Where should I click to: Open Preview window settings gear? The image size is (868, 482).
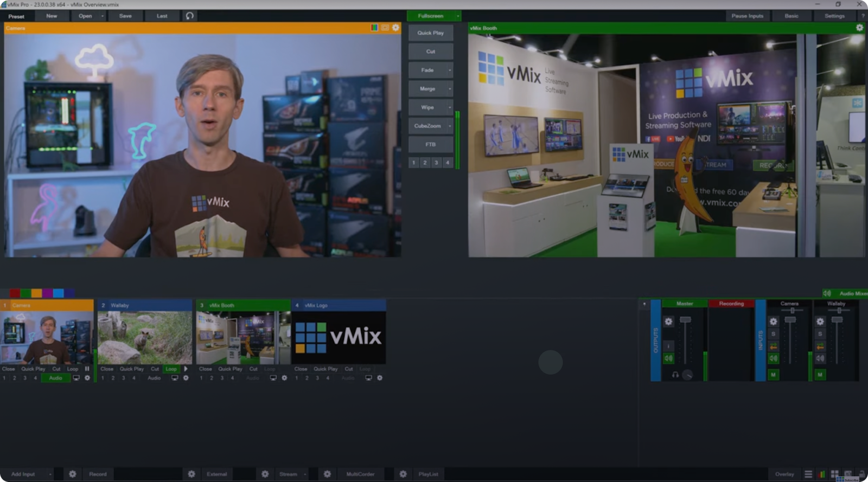[395, 28]
